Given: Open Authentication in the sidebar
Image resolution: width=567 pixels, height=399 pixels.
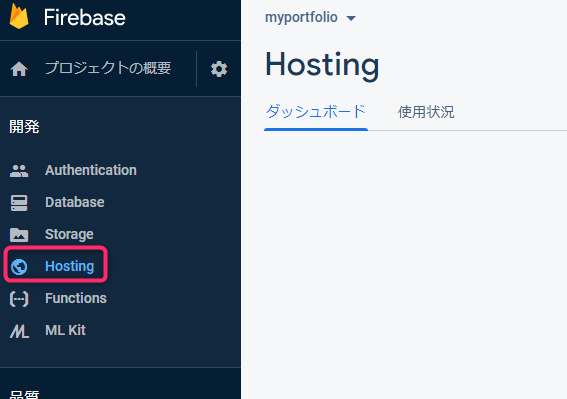Looking at the screenshot, I should 91,170.
